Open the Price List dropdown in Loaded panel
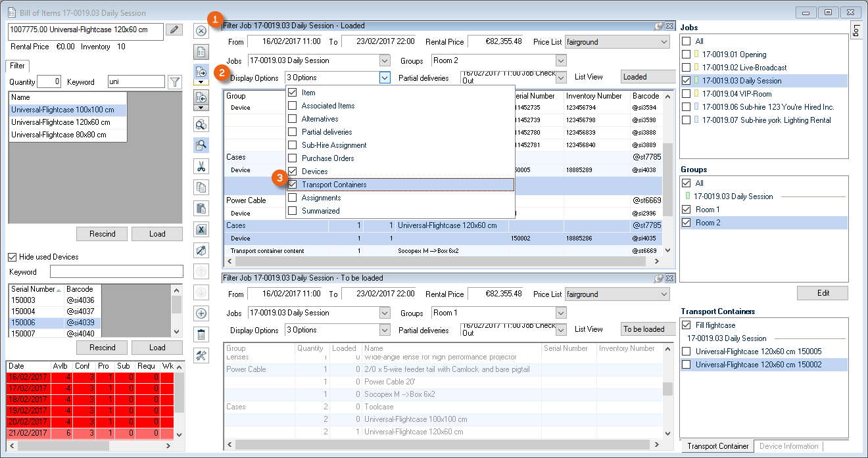The height and width of the screenshot is (458, 868). coord(663,41)
